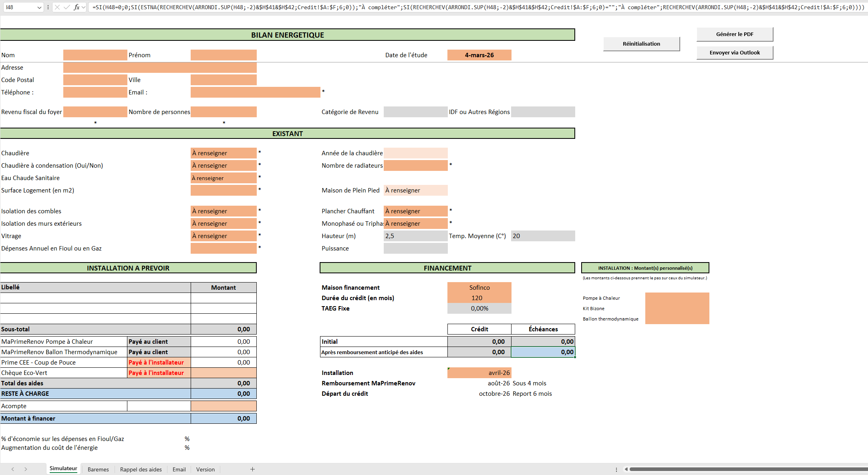Click the formula bar Enter checkmark icon
The image size is (868, 475).
click(x=67, y=7)
